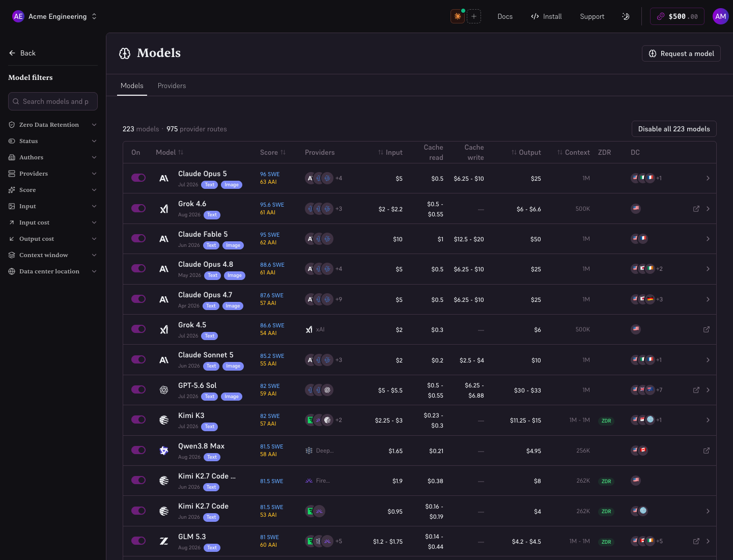This screenshot has height=560, width=733.
Task: Expand the Context window filter
Action: tap(53, 255)
